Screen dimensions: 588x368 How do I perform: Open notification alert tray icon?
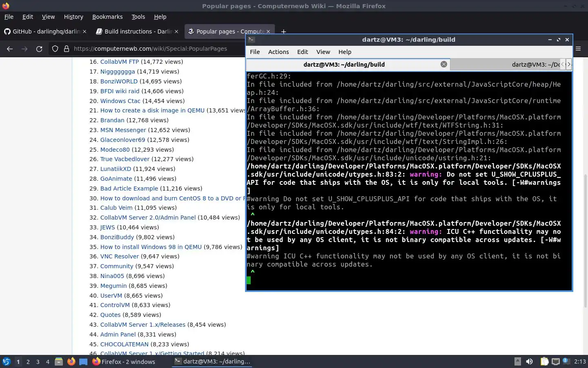[x=566, y=361]
